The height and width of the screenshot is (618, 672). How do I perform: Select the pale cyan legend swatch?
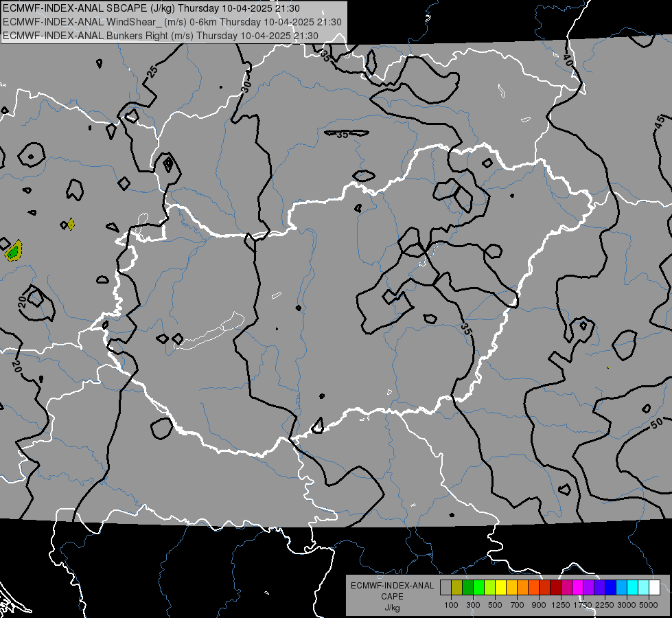tap(644, 588)
